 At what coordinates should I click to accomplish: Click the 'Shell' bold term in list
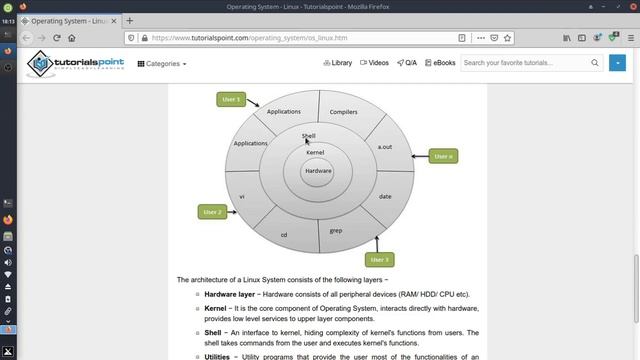[x=213, y=333]
